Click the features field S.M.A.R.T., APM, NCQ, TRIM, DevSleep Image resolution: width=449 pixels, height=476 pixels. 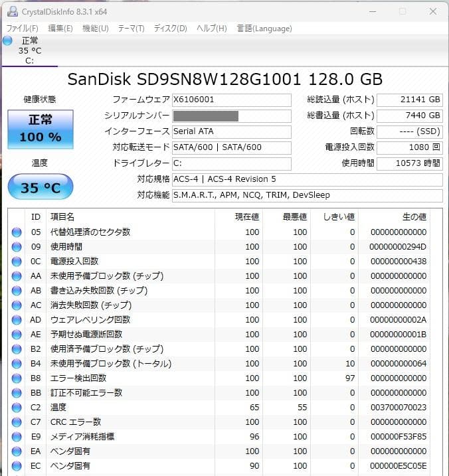308,195
